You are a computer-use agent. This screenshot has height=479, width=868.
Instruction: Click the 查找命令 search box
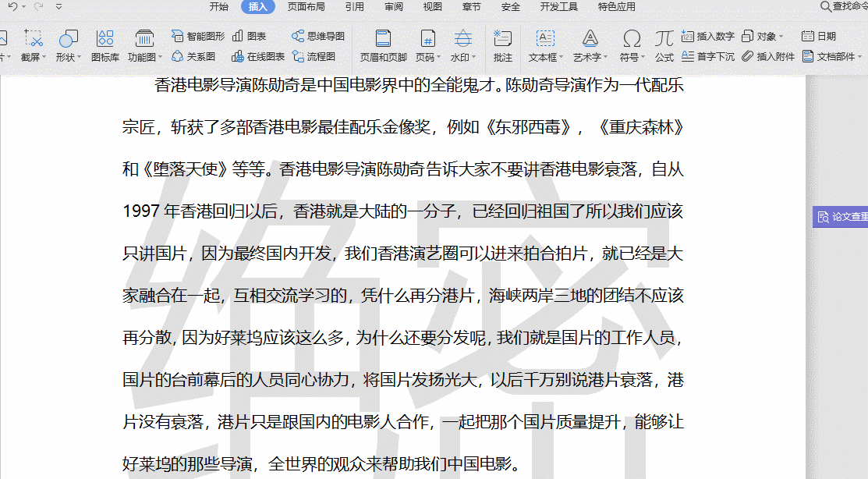pos(843,7)
